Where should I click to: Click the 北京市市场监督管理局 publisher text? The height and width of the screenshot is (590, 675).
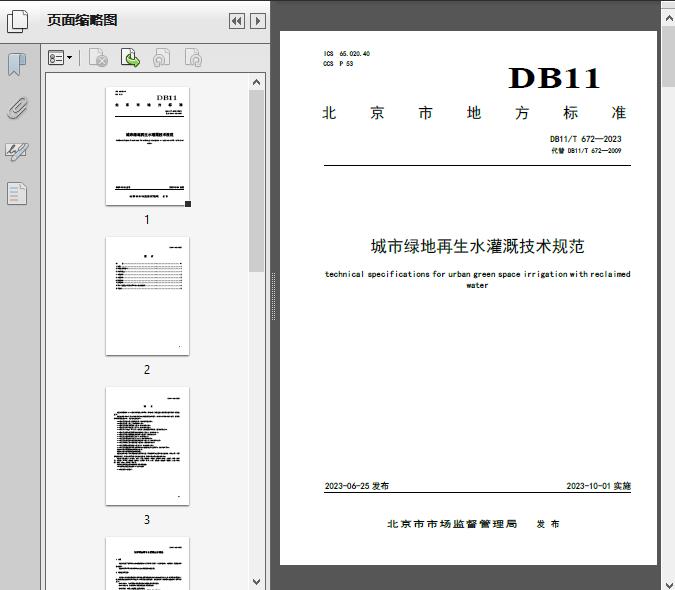click(x=452, y=524)
